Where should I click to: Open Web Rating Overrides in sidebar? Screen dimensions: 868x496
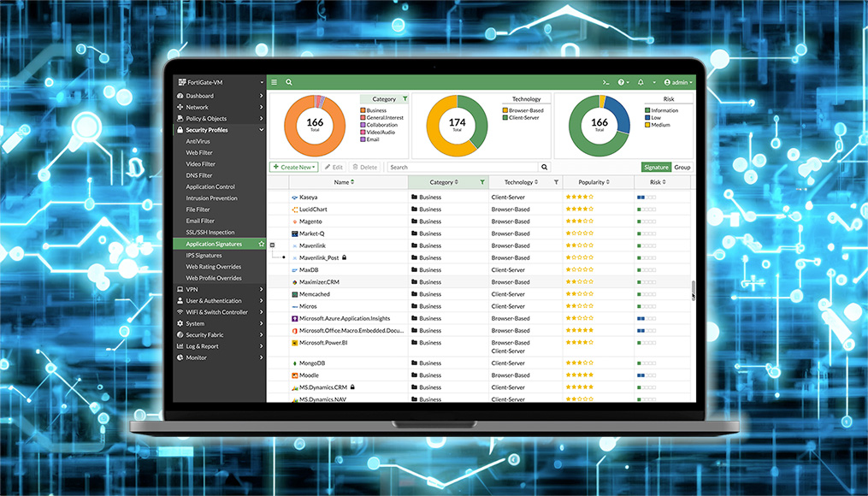point(214,267)
